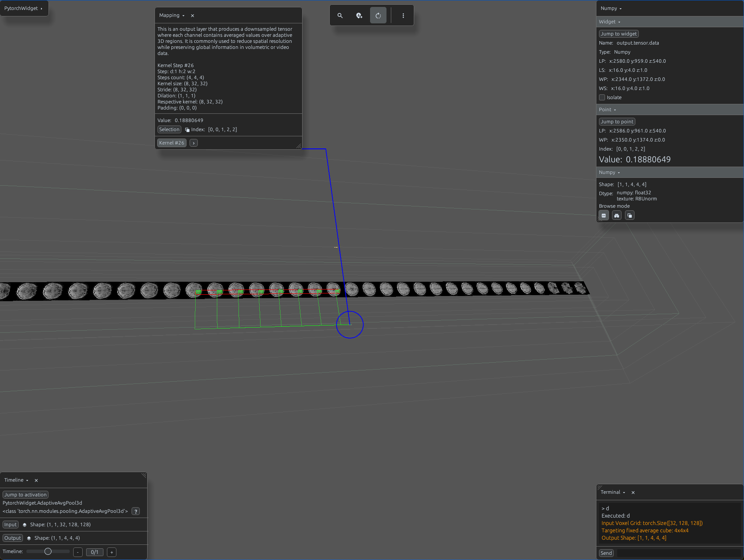744x560 pixels.
Task: Click the Kernel size: (8, 32, 32) line
Action: (182, 84)
